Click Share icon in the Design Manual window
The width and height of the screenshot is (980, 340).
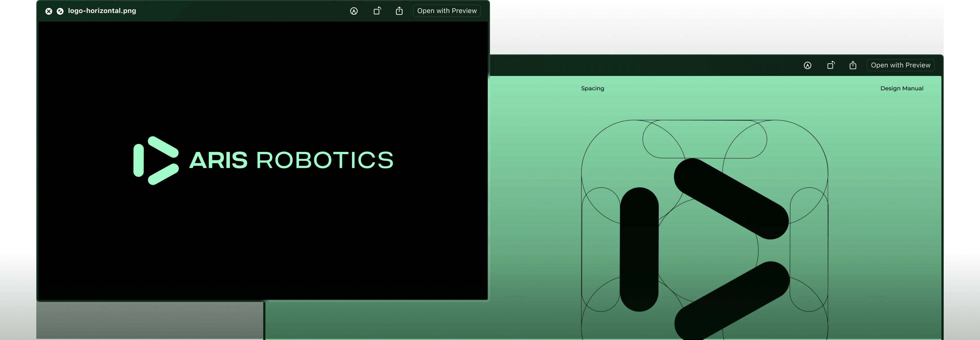pyautogui.click(x=853, y=65)
